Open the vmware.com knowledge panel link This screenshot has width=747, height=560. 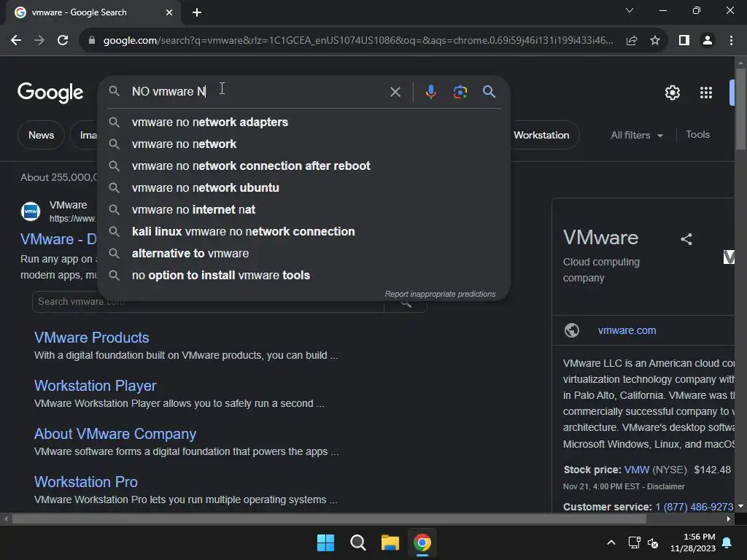coord(627,330)
